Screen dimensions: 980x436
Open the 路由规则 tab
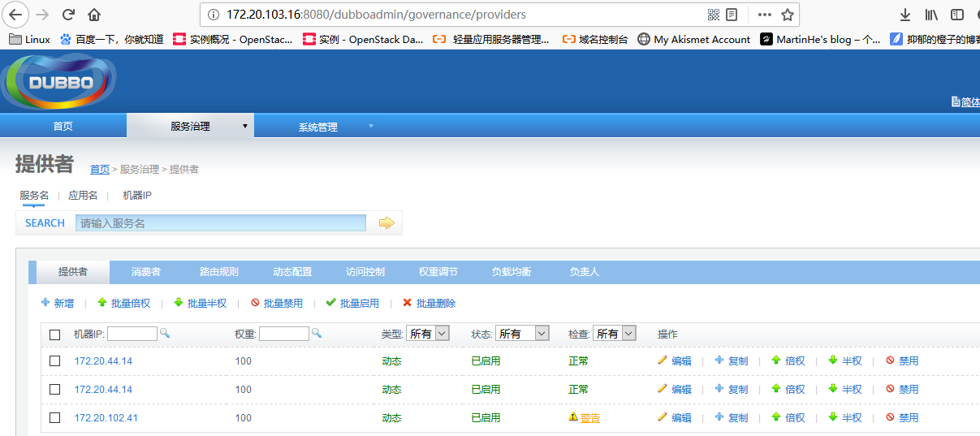(x=219, y=272)
